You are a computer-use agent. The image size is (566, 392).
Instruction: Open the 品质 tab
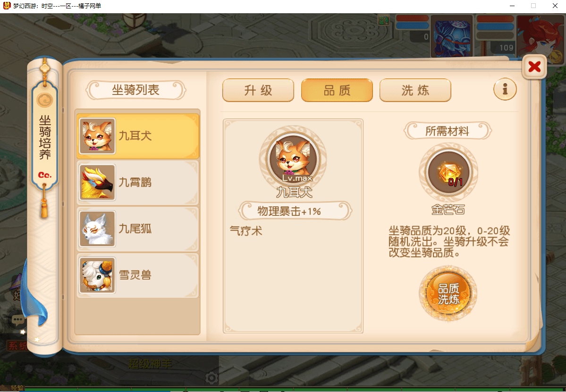[337, 90]
